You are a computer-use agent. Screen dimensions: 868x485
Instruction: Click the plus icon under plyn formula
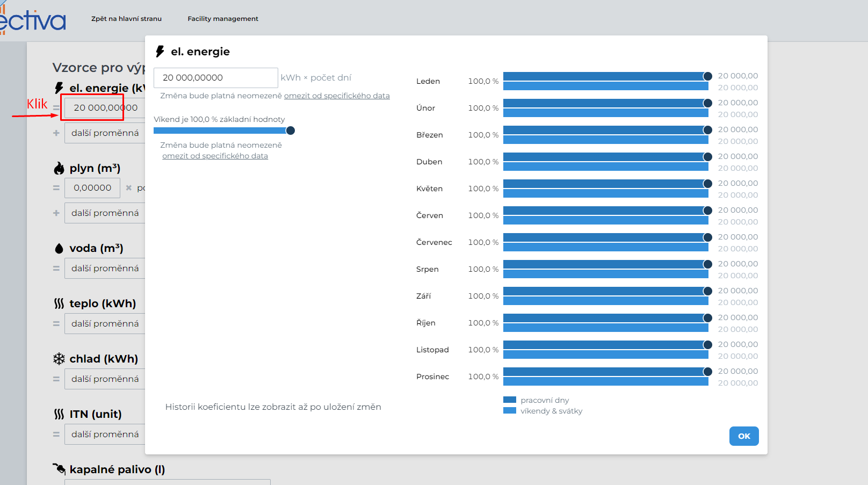56,213
